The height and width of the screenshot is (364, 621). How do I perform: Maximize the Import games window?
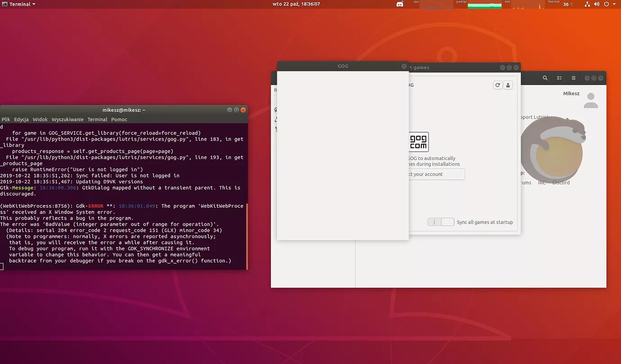coord(509,67)
